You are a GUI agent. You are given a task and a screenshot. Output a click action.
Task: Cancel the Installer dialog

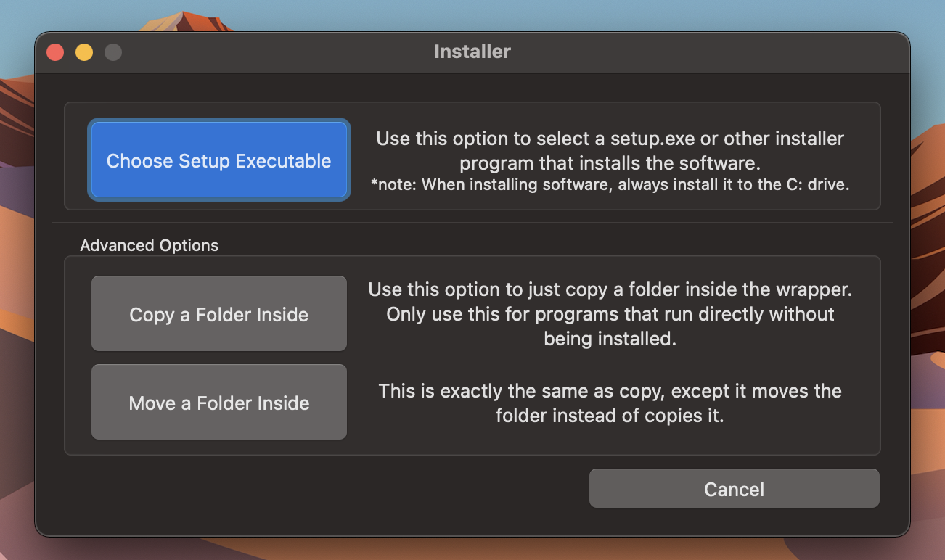click(x=734, y=489)
